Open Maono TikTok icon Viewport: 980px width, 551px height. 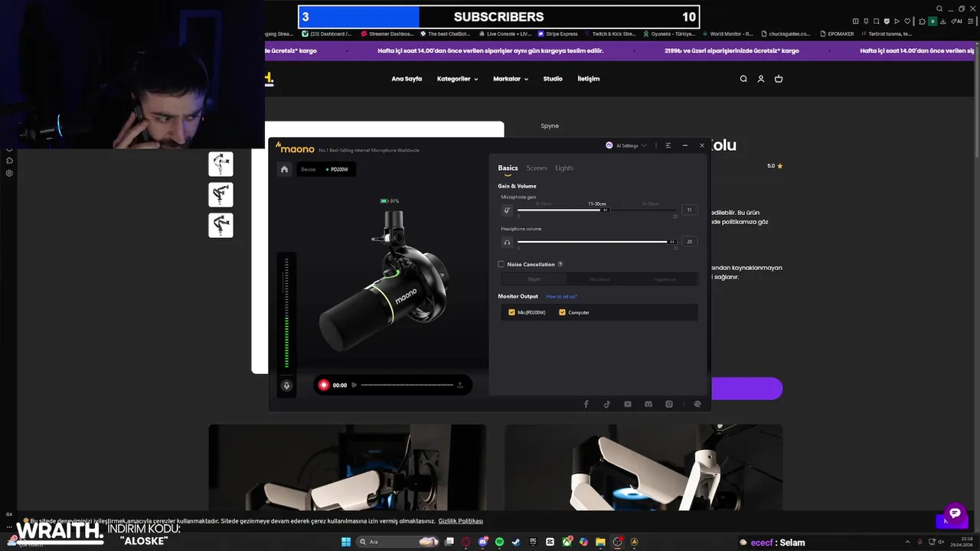tap(607, 404)
